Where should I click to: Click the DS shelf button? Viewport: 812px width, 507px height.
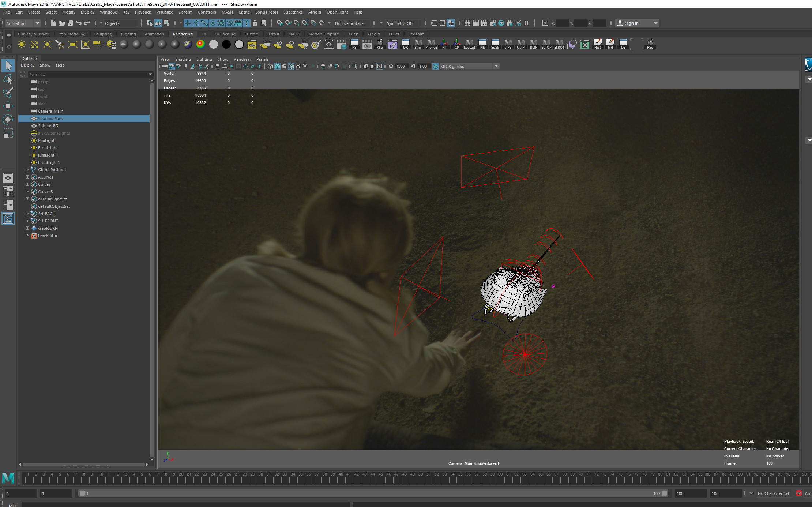point(623,45)
